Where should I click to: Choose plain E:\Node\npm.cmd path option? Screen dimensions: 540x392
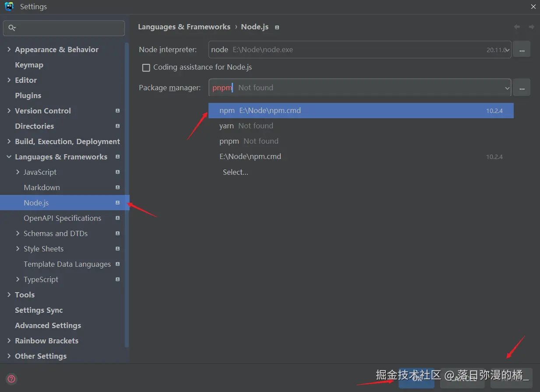click(x=361, y=156)
